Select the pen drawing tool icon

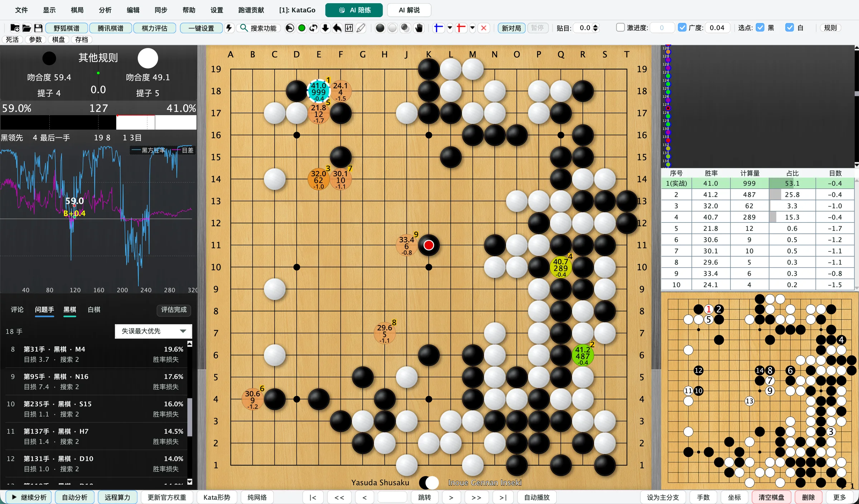click(361, 28)
